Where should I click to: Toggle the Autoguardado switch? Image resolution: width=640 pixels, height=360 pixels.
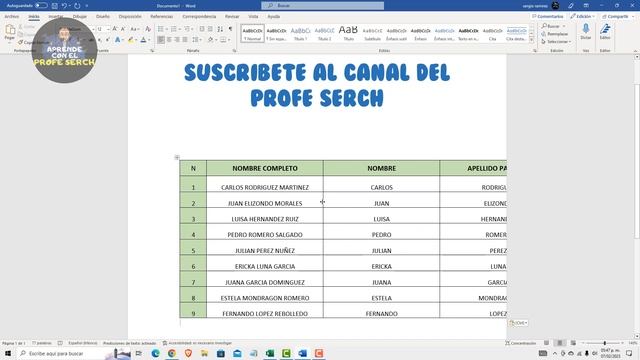click(x=41, y=6)
